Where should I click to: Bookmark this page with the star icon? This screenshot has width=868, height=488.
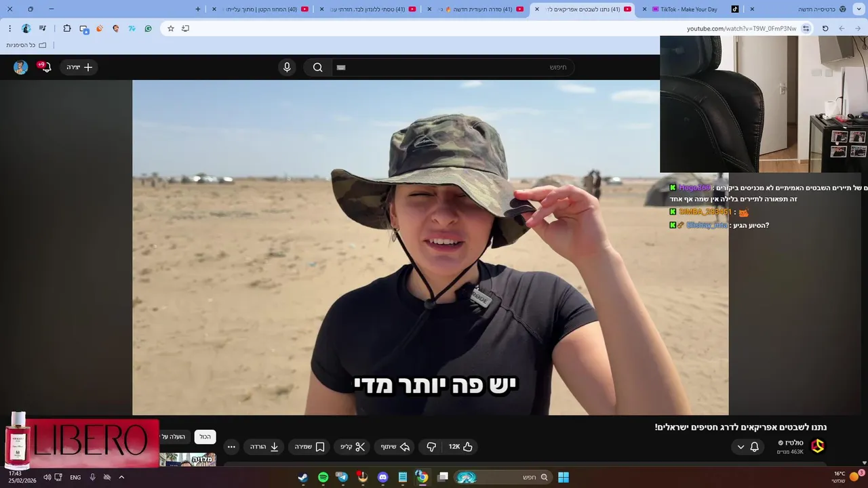[171, 28]
